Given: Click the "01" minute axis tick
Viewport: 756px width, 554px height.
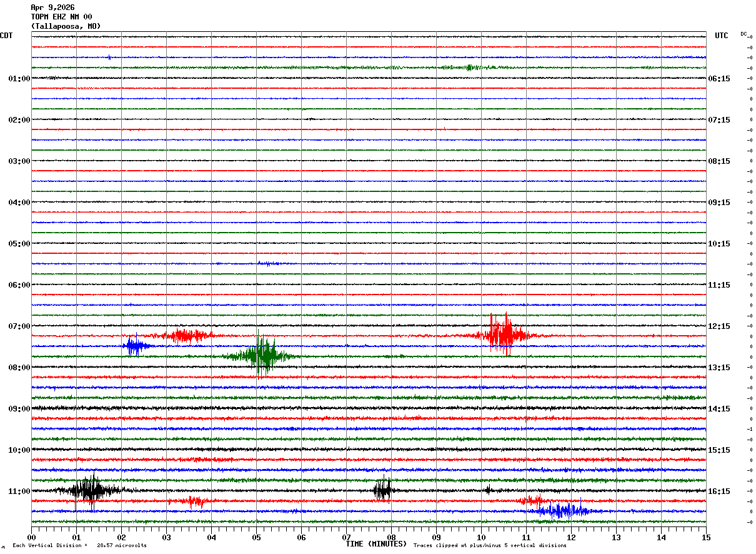Looking at the screenshot, I should point(76,537).
